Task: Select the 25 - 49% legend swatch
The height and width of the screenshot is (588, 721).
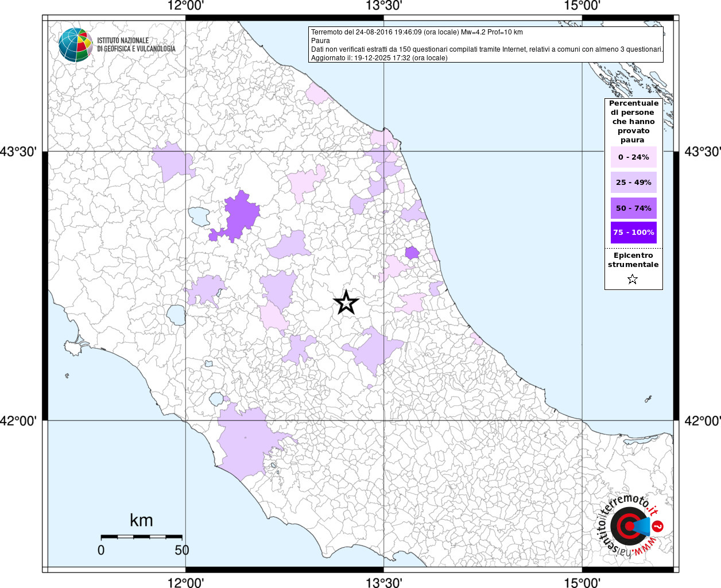Action: (x=633, y=183)
